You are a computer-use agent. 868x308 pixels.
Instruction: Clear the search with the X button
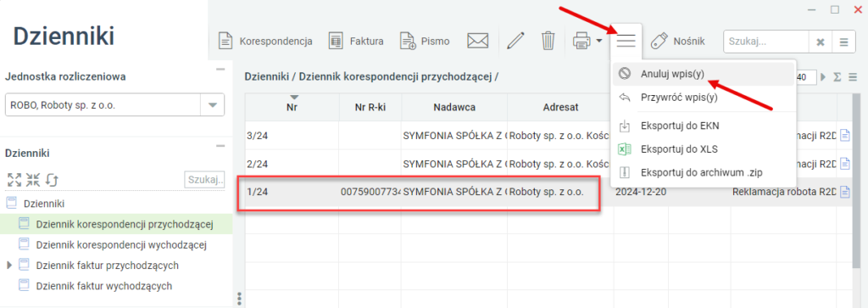821,42
